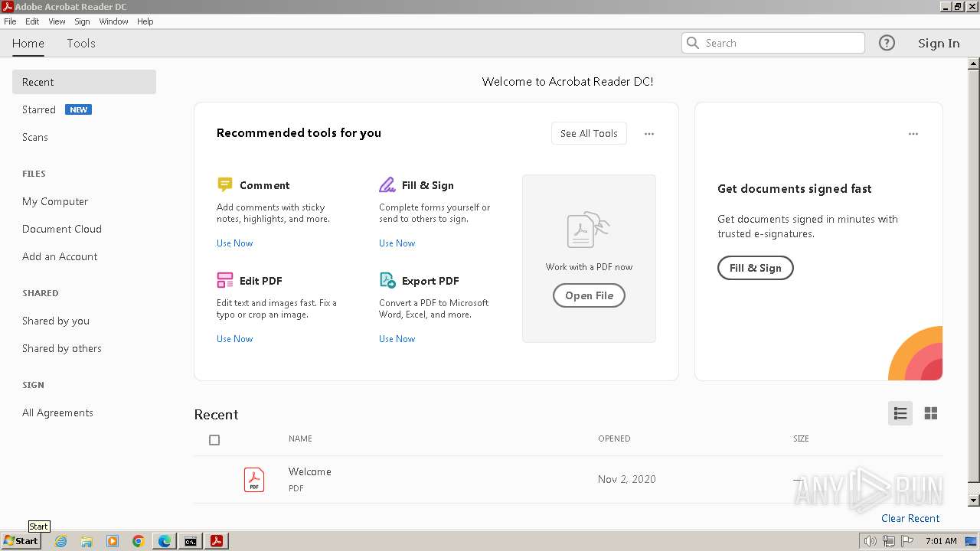Screen dimensions: 980x551
Task: Click the Comment sticky note icon
Action: (224, 184)
